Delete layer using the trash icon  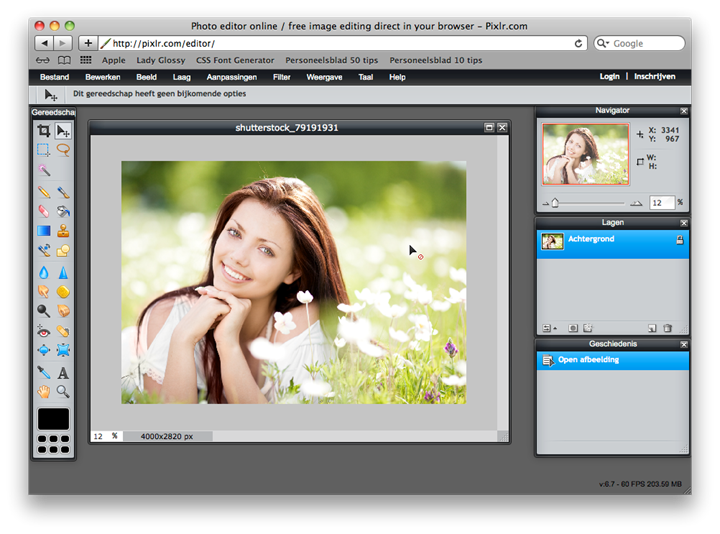(x=668, y=328)
